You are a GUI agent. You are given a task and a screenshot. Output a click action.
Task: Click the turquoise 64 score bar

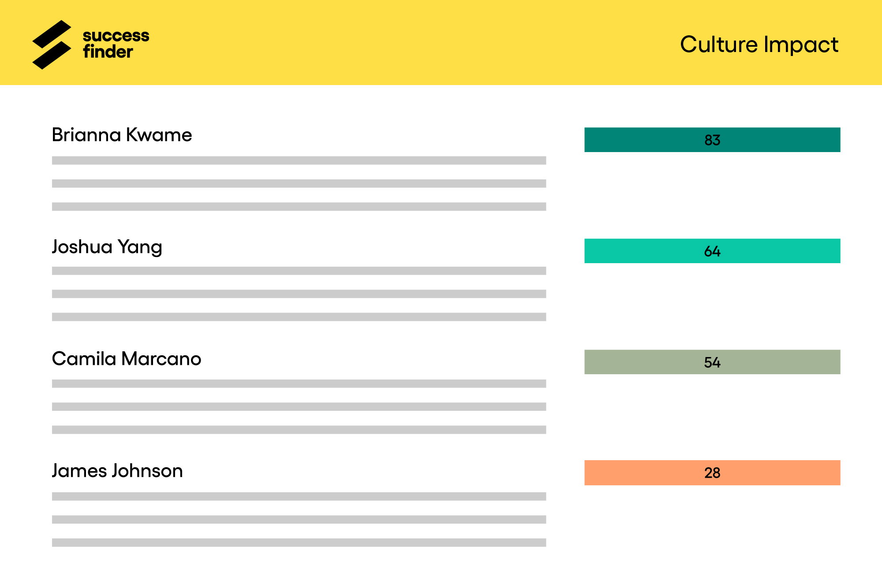click(x=712, y=251)
